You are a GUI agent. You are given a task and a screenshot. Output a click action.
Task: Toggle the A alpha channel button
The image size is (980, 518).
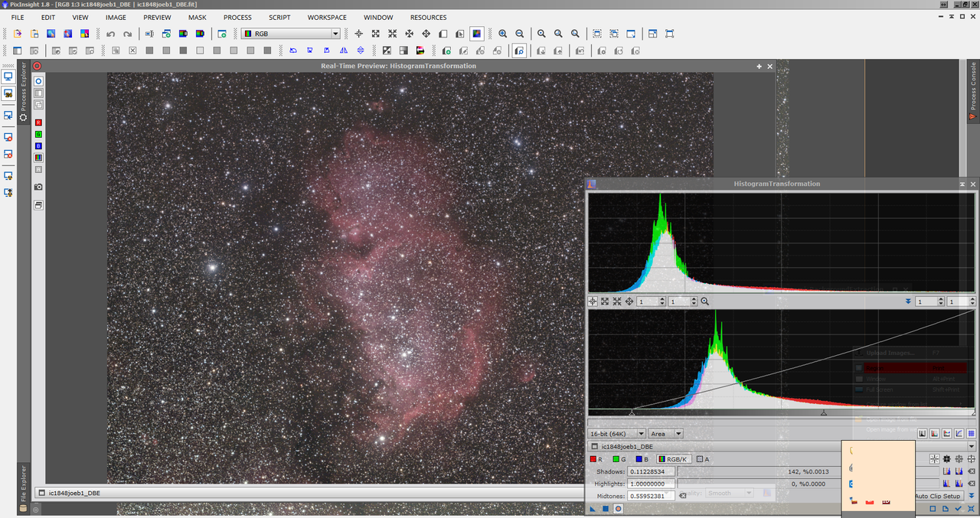tap(703, 459)
